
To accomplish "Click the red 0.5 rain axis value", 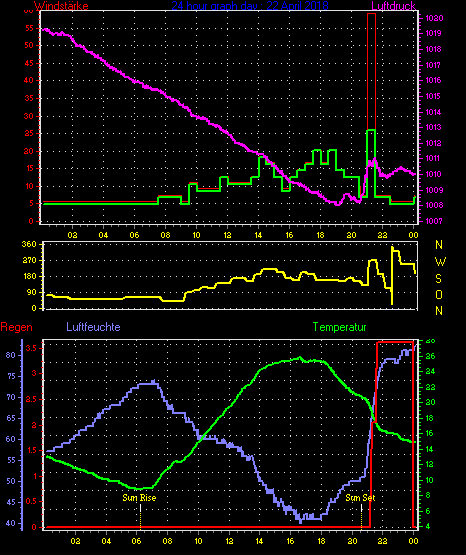I will pyautogui.click(x=31, y=502).
